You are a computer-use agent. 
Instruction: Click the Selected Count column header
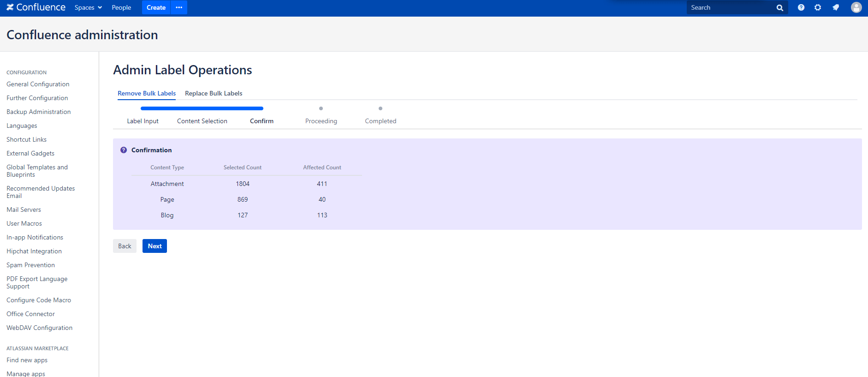pos(243,168)
